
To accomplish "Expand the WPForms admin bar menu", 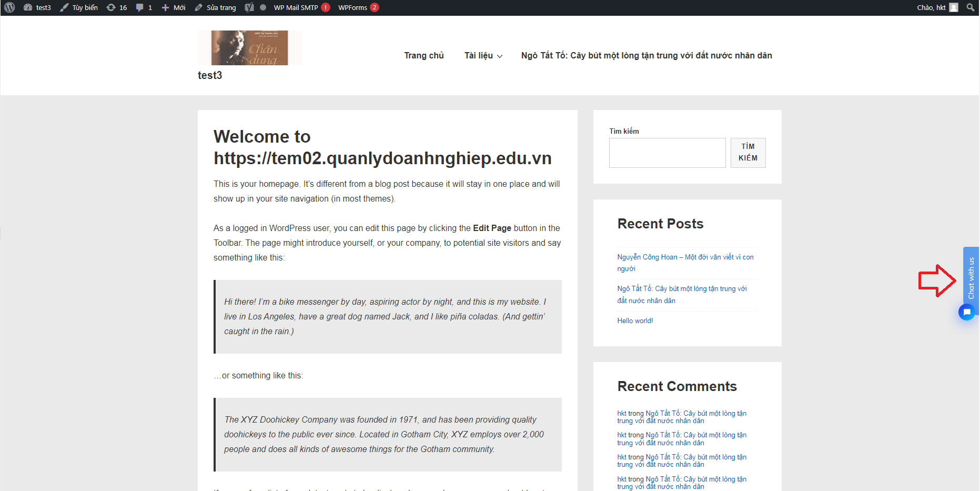I will click(358, 7).
